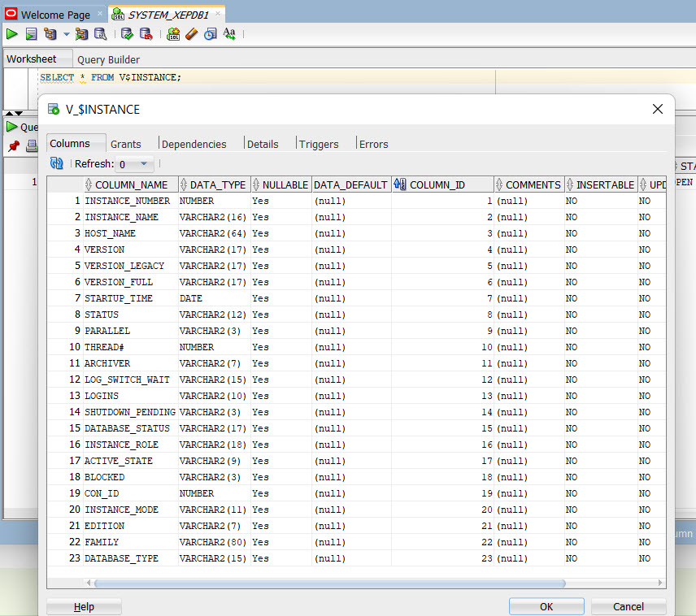Click the Rollback toolbar icon

pos(146,34)
